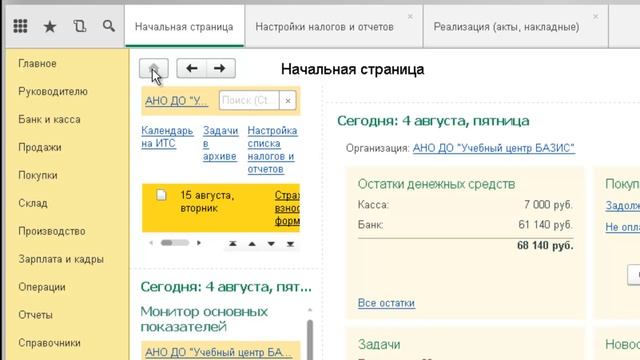640x360 pixels.
Task: Open Календарь на ИТС link
Action: (x=167, y=137)
